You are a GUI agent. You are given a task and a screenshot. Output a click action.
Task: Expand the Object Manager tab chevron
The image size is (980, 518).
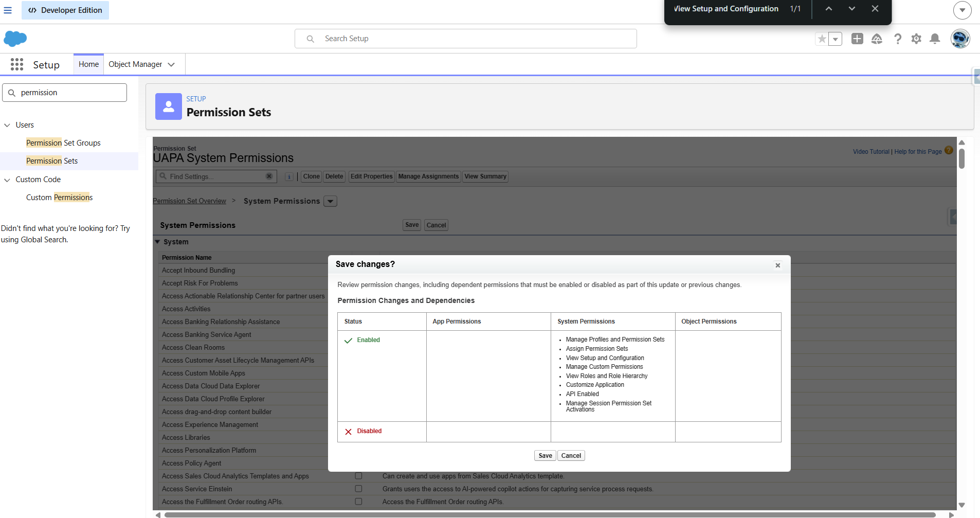[x=171, y=64]
